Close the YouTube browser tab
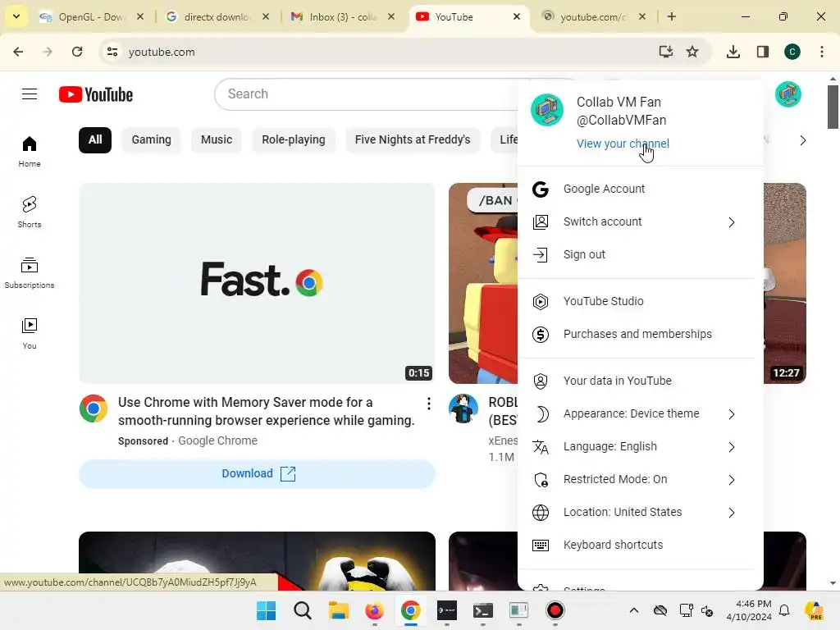Screen dimensions: 840x630 coord(517,16)
